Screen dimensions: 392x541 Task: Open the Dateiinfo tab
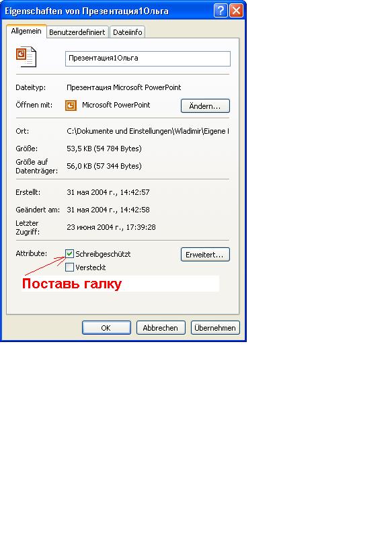(x=127, y=32)
